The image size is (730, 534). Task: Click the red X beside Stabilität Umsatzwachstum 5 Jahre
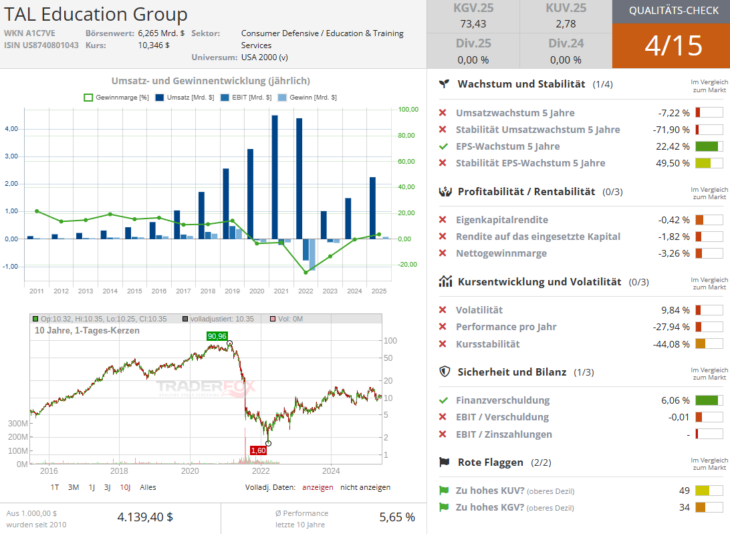(x=443, y=129)
